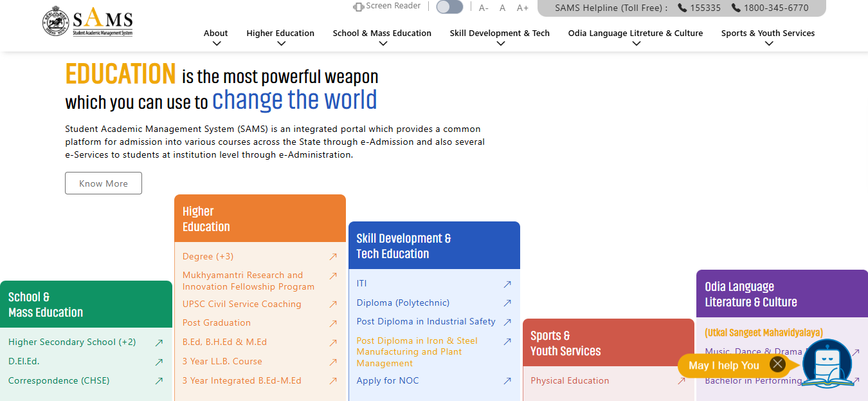Expand the chevron under About
This screenshot has height=401, width=868.
tap(217, 44)
